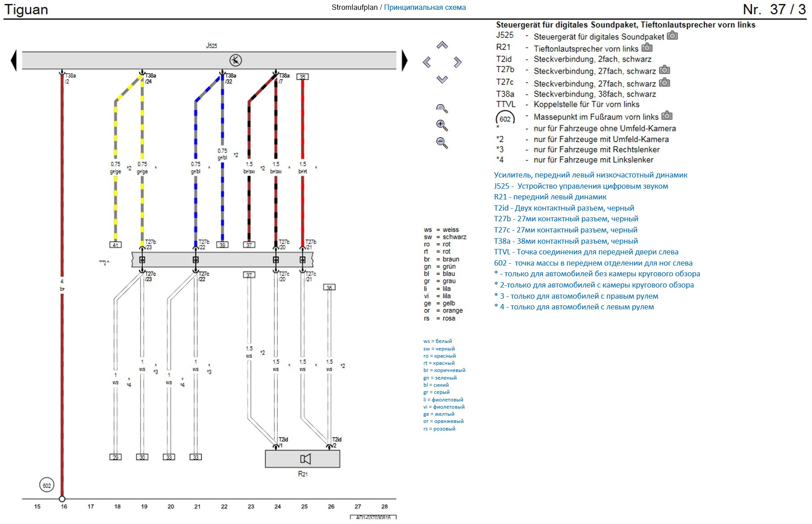This screenshot has height=524, width=812.
Task: Zoom out with the minus magnifier
Action: pyautogui.click(x=442, y=143)
